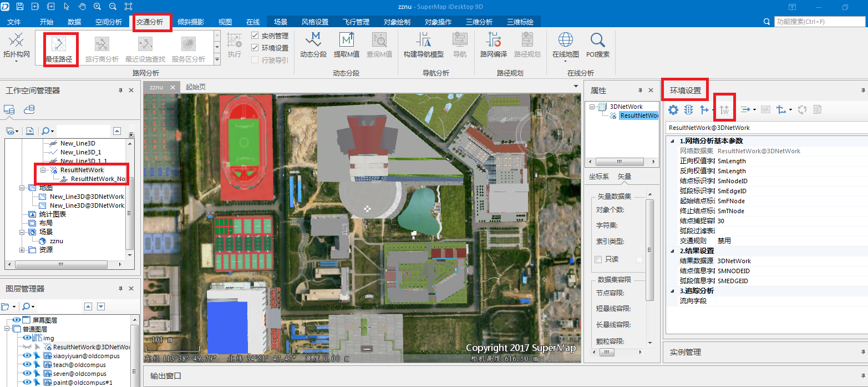Screen dimensions: 868x387
Task: Click the 功能搜索 search input field
Action: point(820,22)
